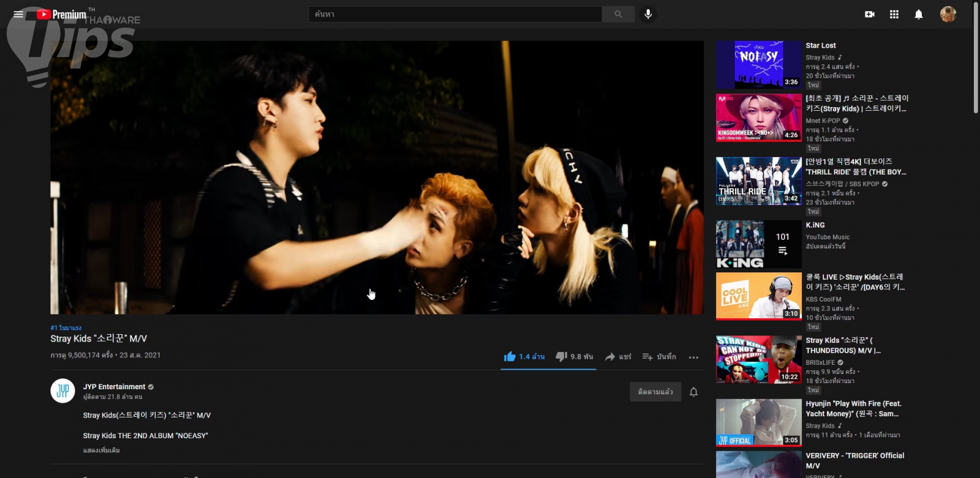The height and width of the screenshot is (478, 980).
Task: Open the create video camera icon
Action: coord(870,14)
